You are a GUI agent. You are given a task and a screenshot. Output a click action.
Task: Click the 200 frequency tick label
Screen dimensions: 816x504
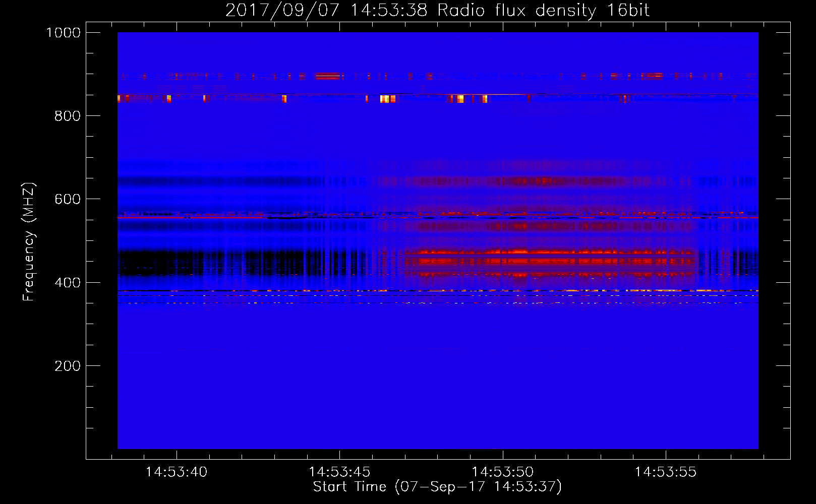[x=68, y=366]
